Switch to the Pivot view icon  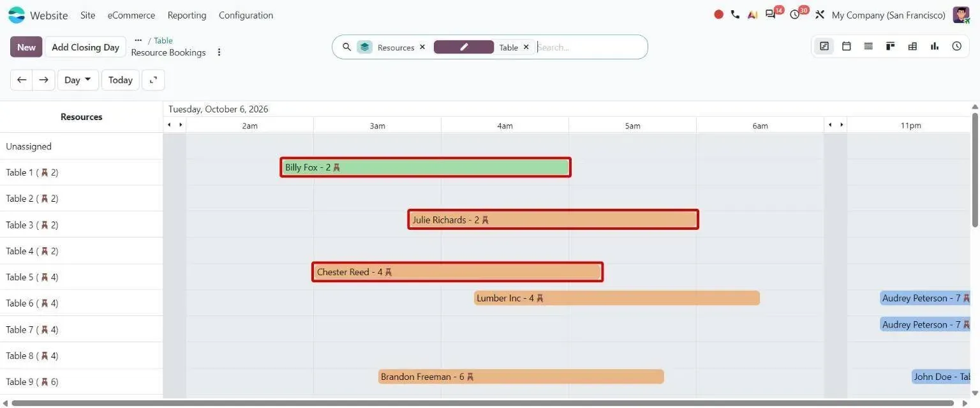(x=912, y=46)
